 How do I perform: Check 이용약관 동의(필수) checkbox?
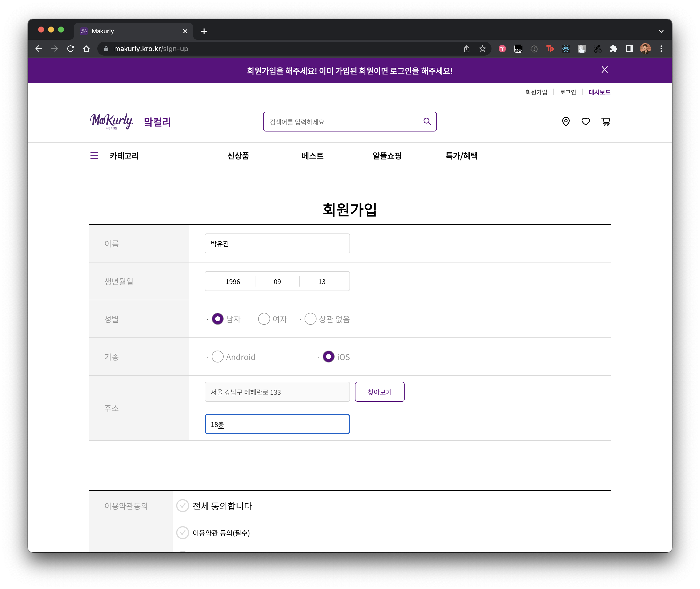(182, 533)
